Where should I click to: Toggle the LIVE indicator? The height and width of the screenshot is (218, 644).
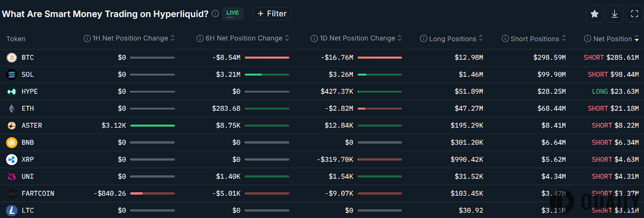(233, 13)
